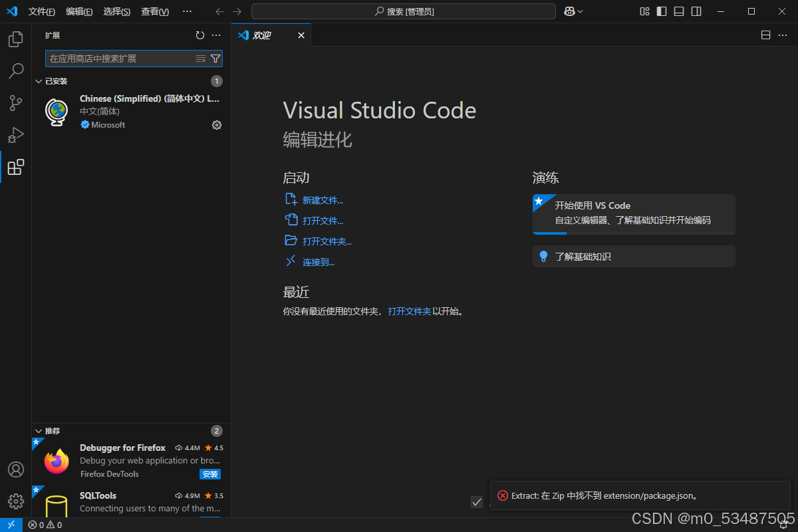Open the Run and Debug panel
The height and width of the screenshot is (532, 798).
[15, 135]
